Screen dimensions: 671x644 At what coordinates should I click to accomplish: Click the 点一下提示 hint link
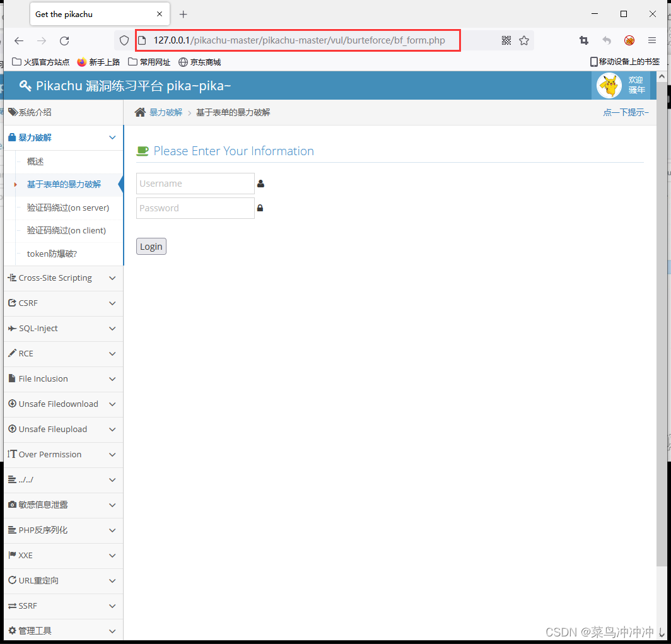626,112
